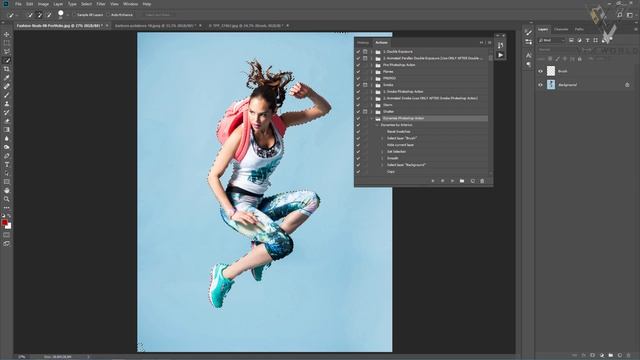
Task: Create a new action set folder
Action: tap(462, 181)
